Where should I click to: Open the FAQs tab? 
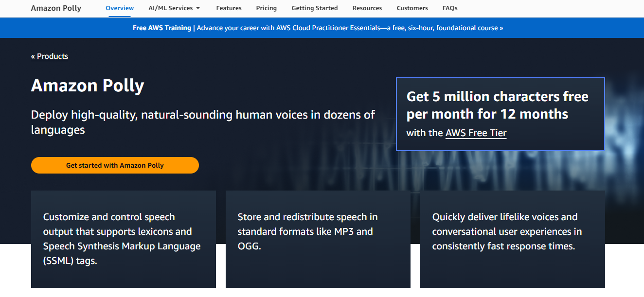click(x=450, y=8)
